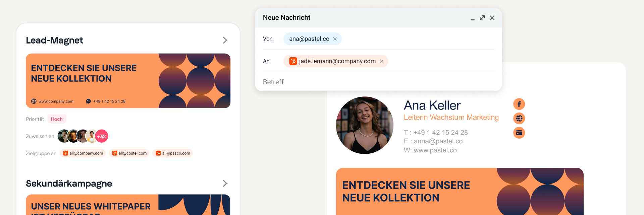This screenshot has width=644, height=215.
Task: Click the first assignee avatar
Action: pos(64,136)
